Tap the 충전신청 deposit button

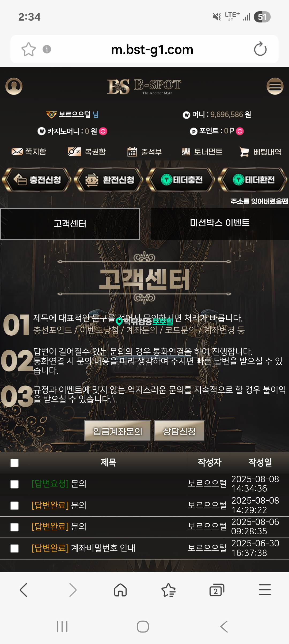[x=37, y=179]
